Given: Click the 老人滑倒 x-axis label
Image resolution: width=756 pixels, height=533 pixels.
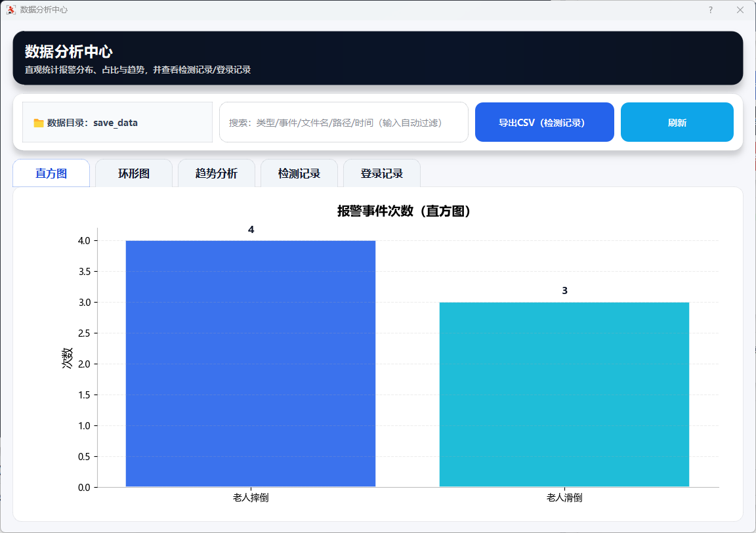Looking at the screenshot, I should (x=564, y=498).
